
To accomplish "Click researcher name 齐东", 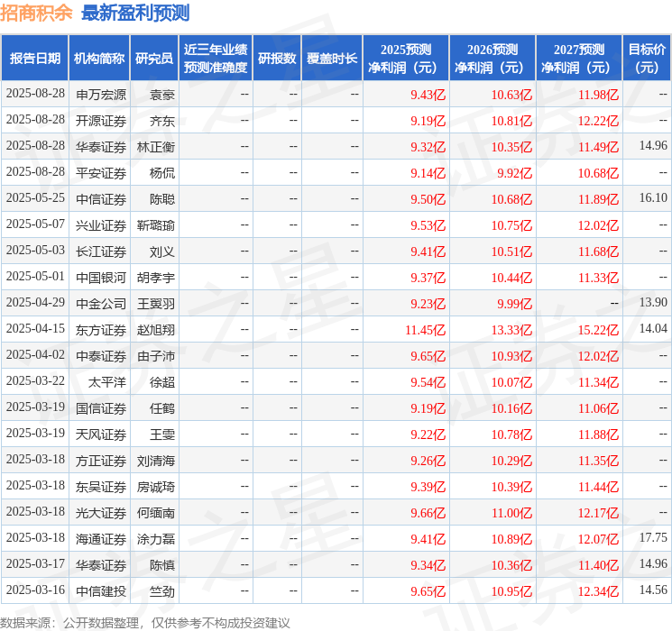I will [162, 121].
